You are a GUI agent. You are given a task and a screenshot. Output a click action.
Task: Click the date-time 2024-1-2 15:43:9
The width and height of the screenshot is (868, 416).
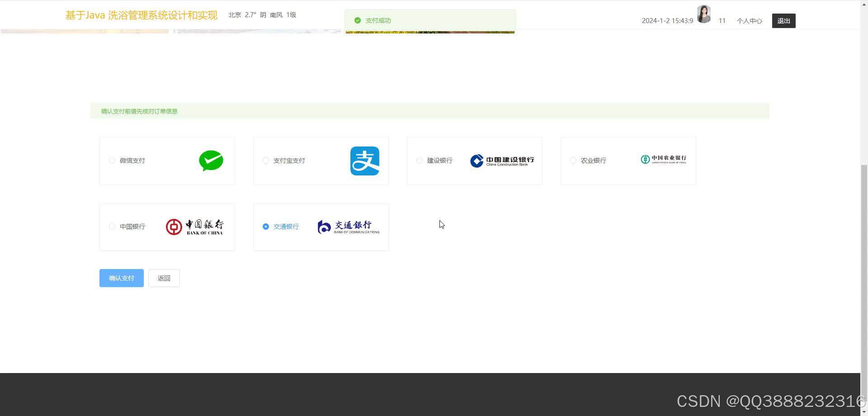coord(667,21)
